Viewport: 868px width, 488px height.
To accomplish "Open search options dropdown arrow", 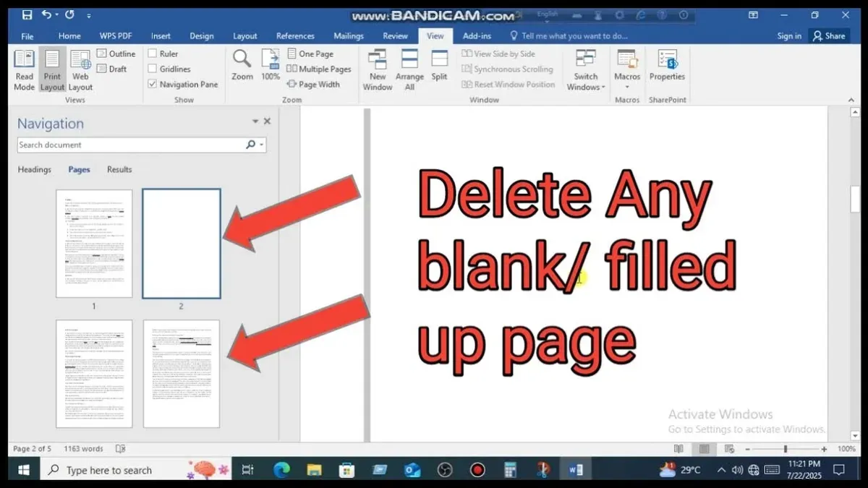I will pos(261,145).
